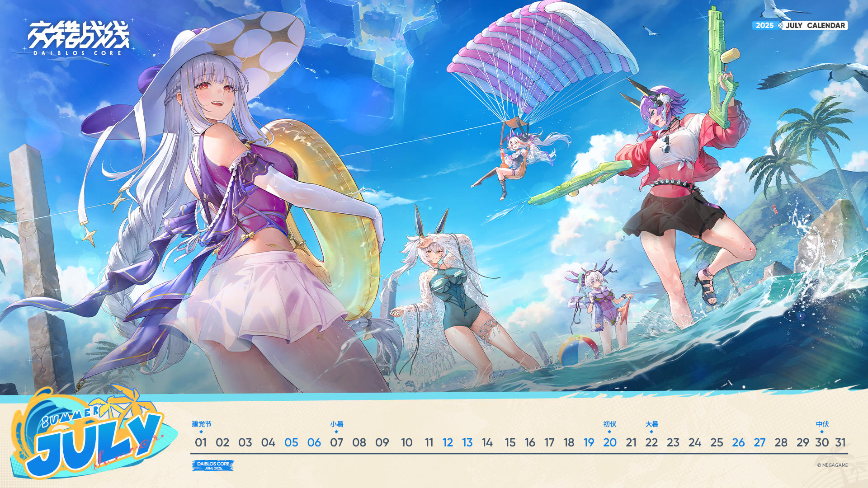Image resolution: width=868 pixels, height=488 pixels.
Task: Select calendar date 18
Action: 569,442
